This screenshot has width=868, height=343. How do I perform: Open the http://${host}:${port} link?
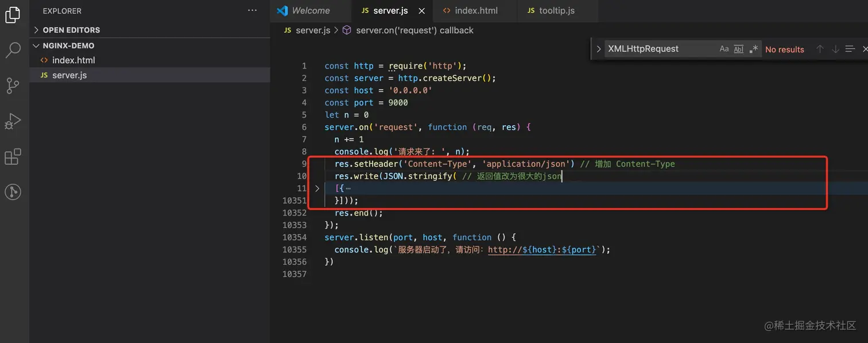[x=542, y=250]
